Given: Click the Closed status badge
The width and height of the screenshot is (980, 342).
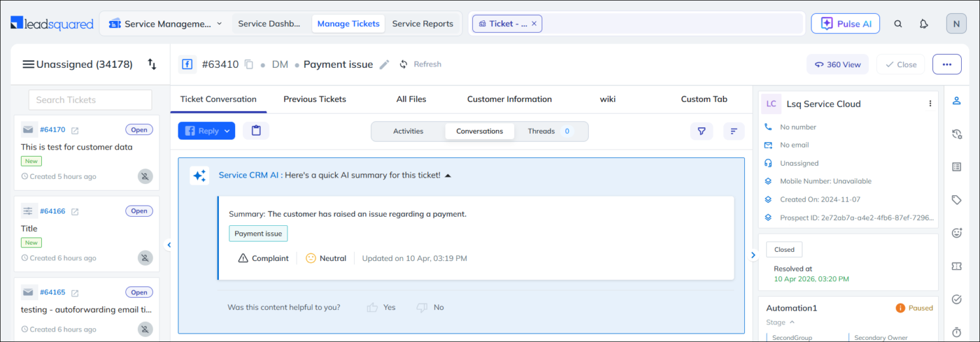Looking at the screenshot, I should pyautogui.click(x=784, y=249).
